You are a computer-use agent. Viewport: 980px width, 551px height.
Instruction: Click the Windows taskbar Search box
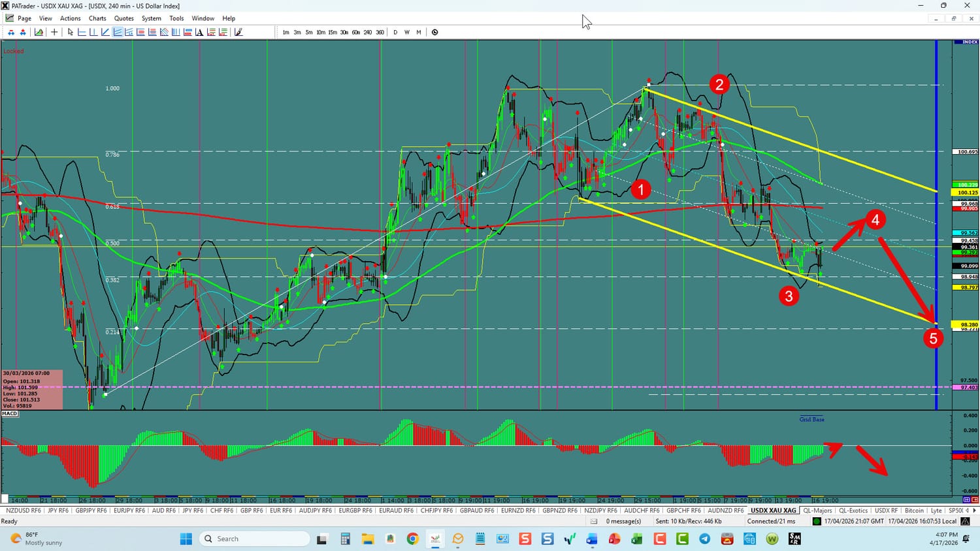[x=255, y=539]
